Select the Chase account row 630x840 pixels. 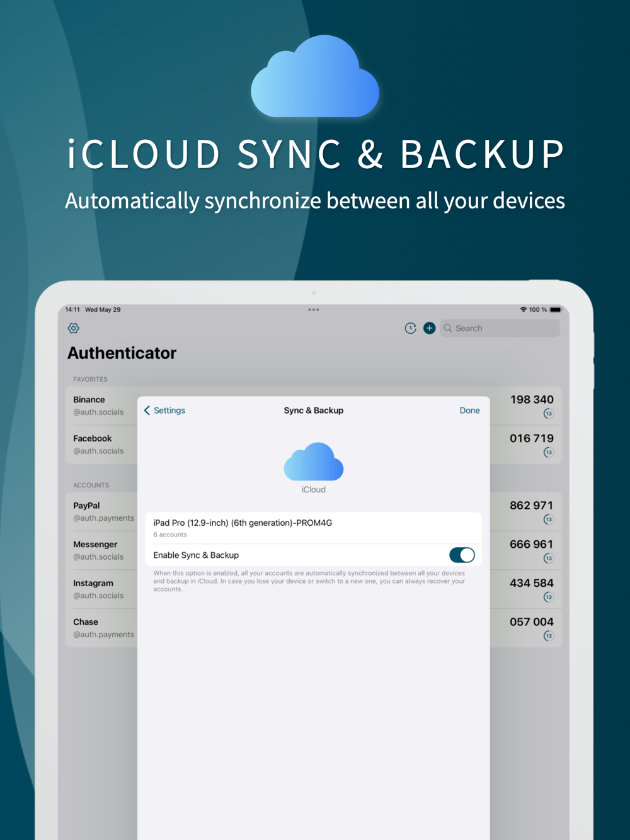click(101, 628)
